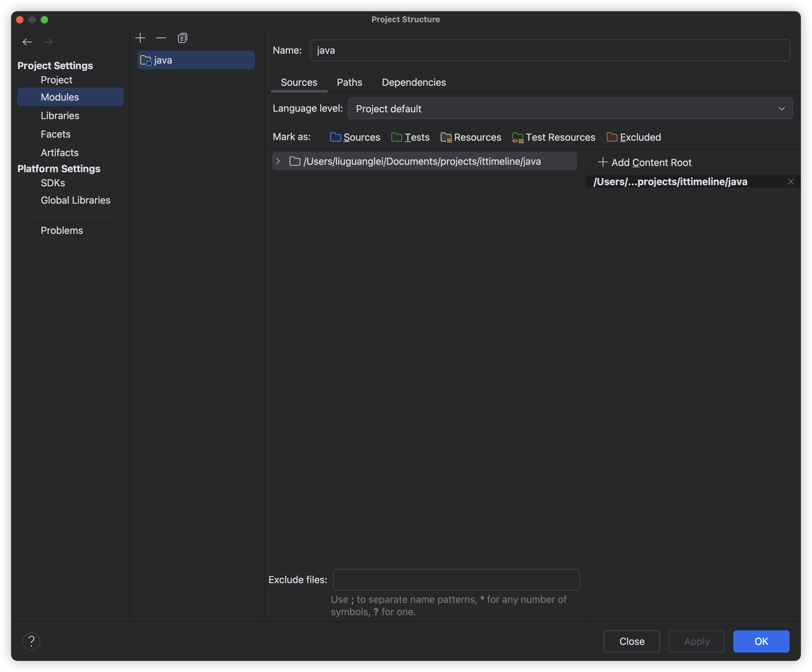Open the Language level dropdown
Image resolution: width=812 pixels, height=672 pixels.
point(570,109)
